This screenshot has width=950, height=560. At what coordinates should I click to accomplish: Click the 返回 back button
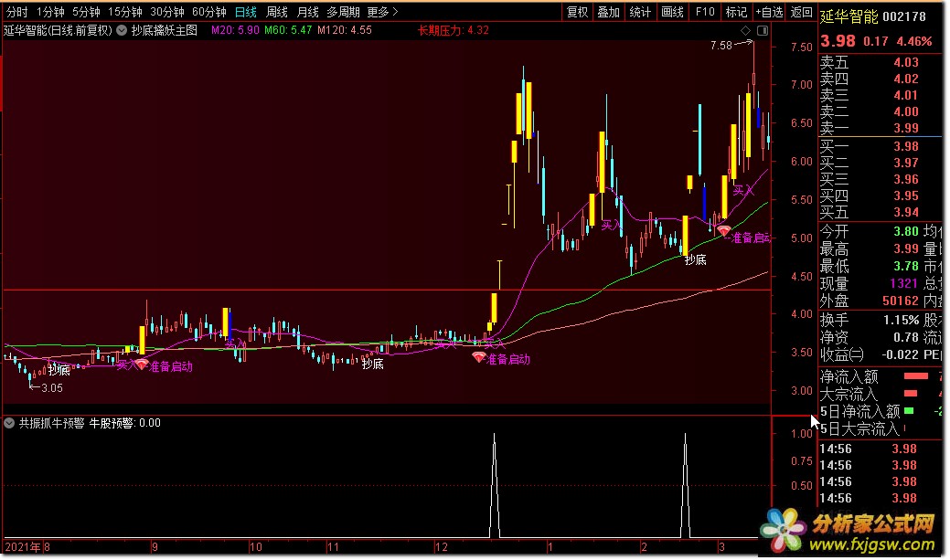(801, 12)
